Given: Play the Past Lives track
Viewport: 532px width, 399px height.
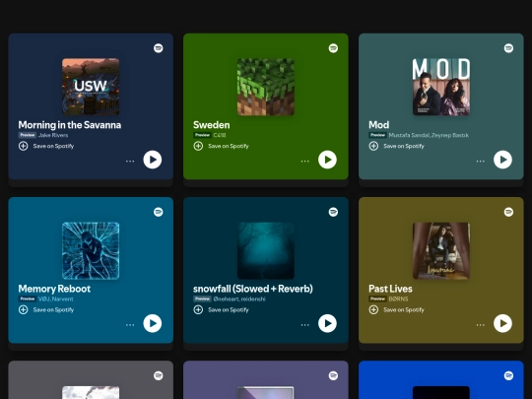Looking at the screenshot, I should click(x=502, y=323).
